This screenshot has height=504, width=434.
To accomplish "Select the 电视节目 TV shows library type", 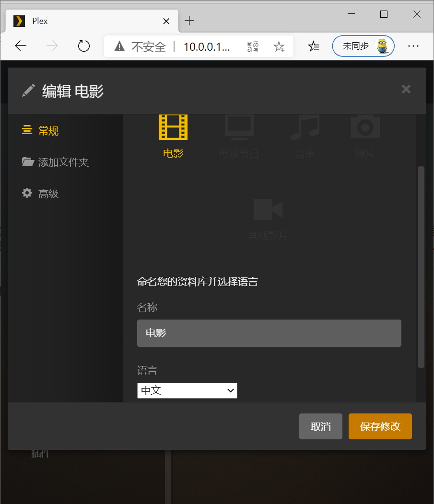I will coord(239,137).
